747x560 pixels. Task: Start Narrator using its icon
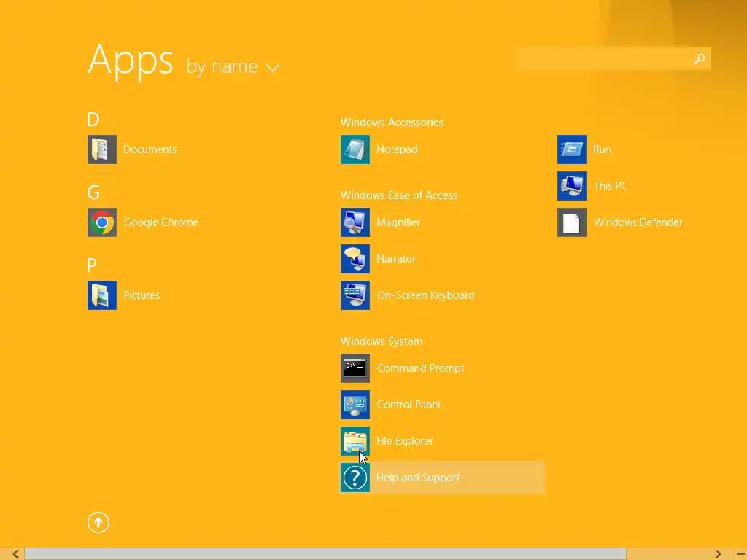point(355,259)
